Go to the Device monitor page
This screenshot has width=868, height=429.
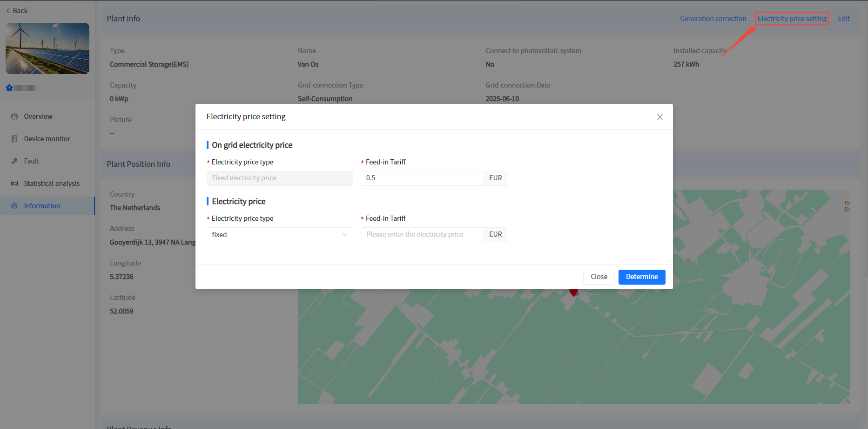[x=47, y=139]
